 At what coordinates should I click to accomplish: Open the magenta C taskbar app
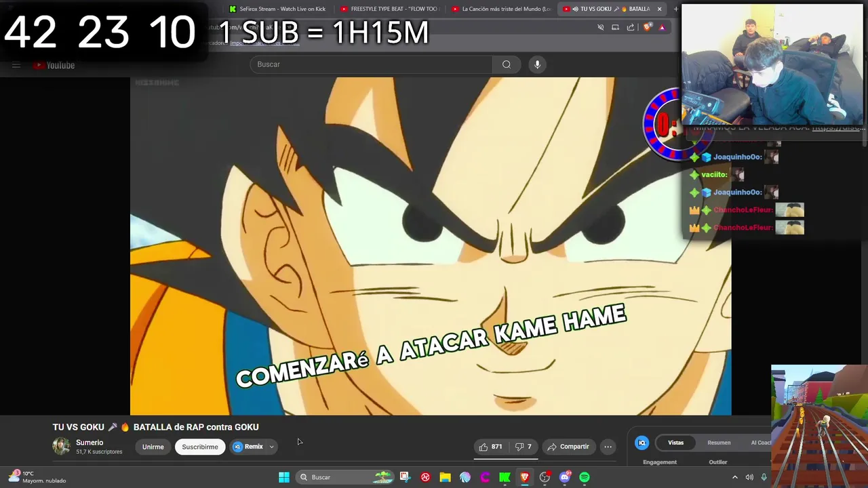485,477
